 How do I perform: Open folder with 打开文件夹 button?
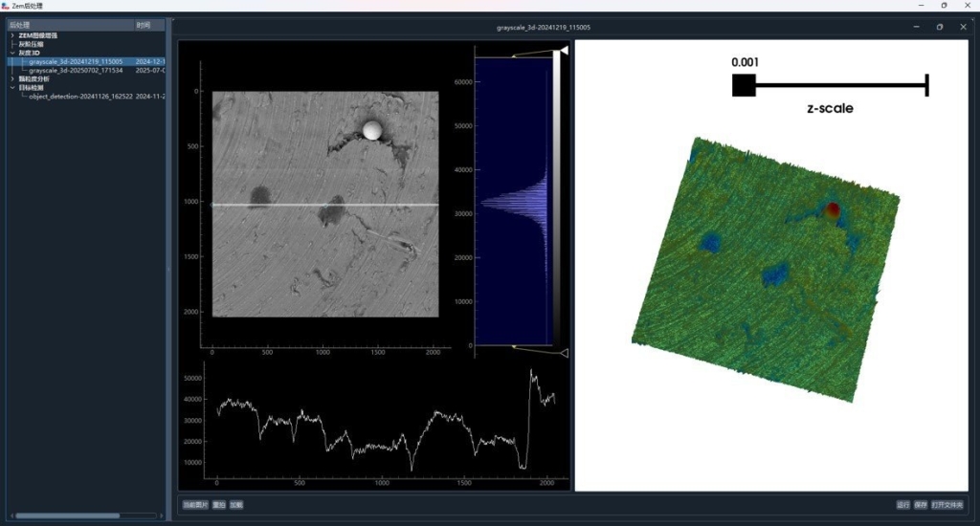pos(947,504)
